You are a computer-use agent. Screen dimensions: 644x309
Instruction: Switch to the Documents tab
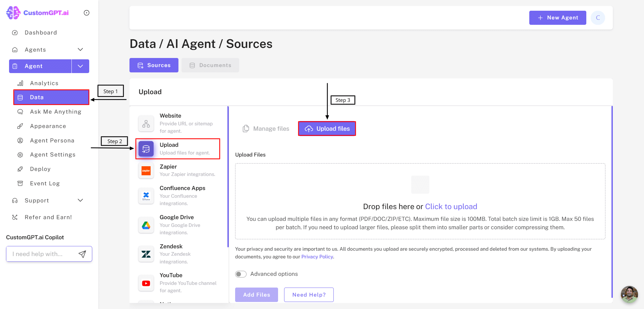210,65
